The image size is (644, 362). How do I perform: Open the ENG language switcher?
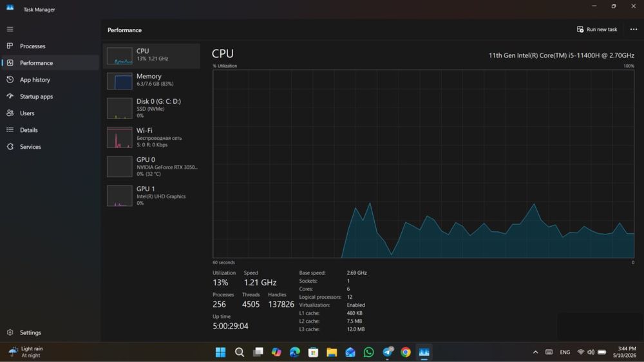click(565, 352)
